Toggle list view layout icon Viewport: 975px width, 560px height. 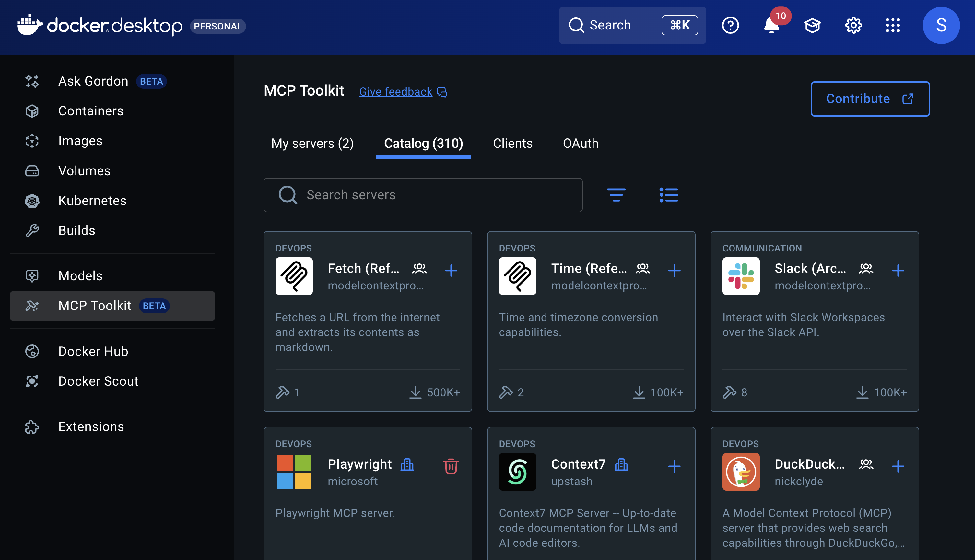(668, 195)
